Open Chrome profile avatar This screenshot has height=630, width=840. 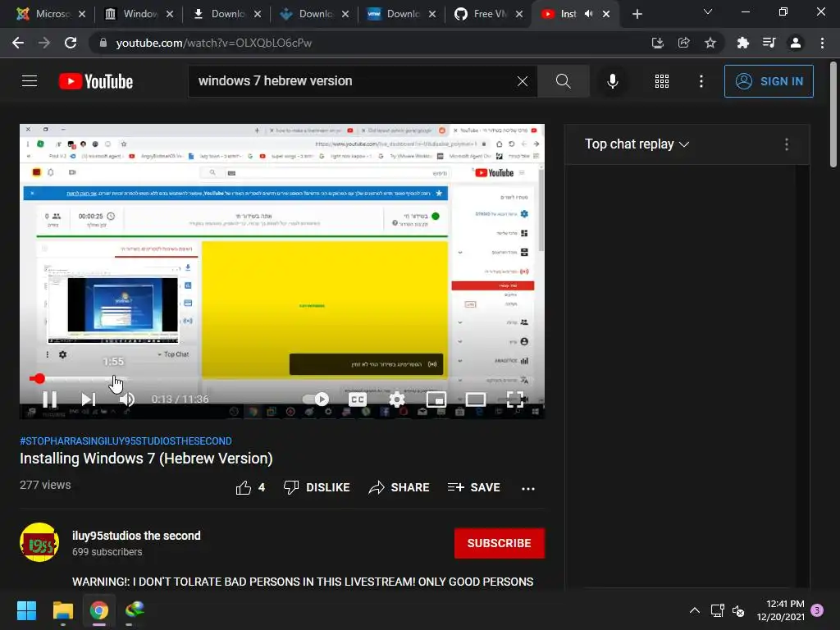796,43
